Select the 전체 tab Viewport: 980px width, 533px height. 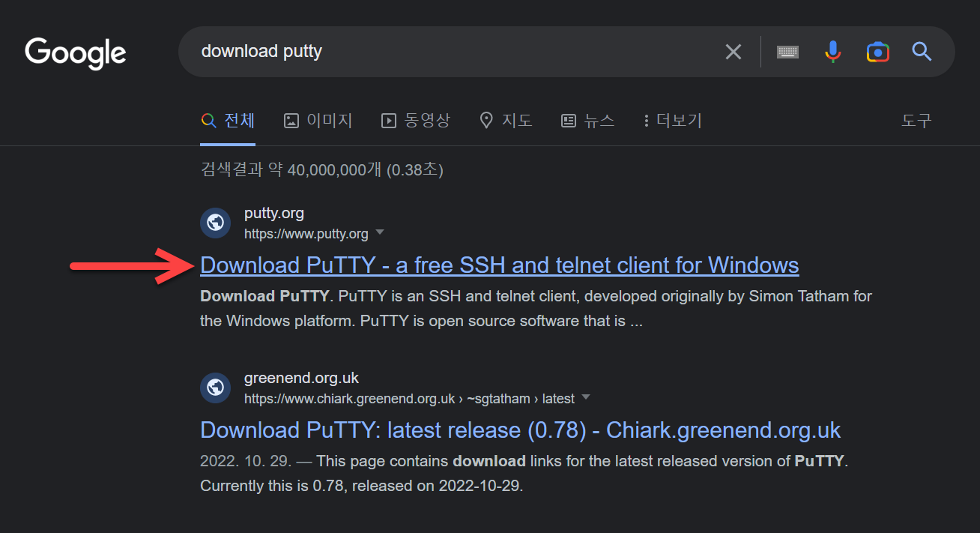click(228, 121)
